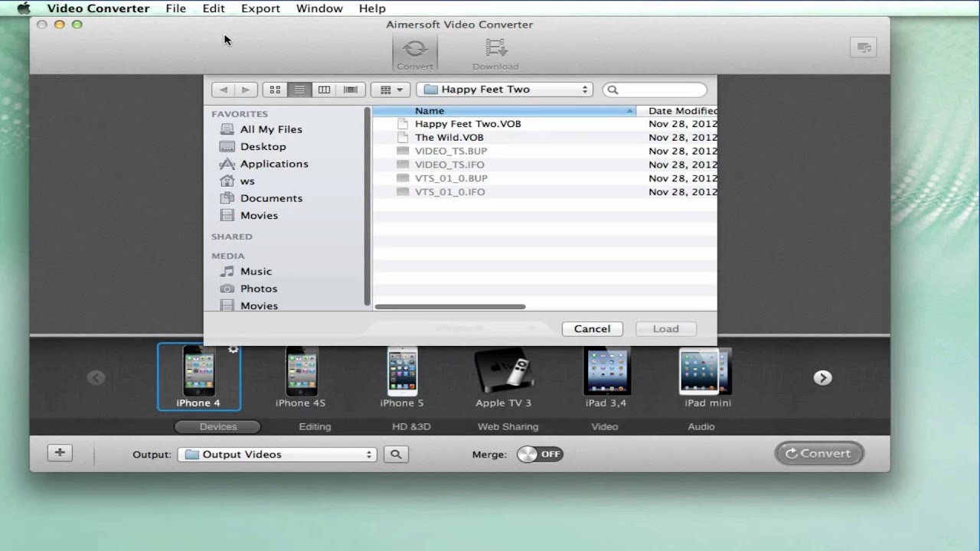The width and height of the screenshot is (980, 551).
Task: Switch to the Editing tab
Action: pyautogui.click(x=315, y=427)
